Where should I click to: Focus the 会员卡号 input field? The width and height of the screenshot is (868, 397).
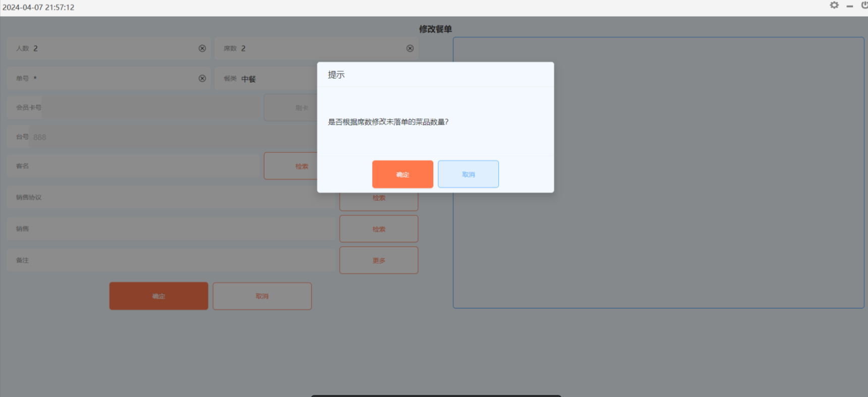pos(151,107)
